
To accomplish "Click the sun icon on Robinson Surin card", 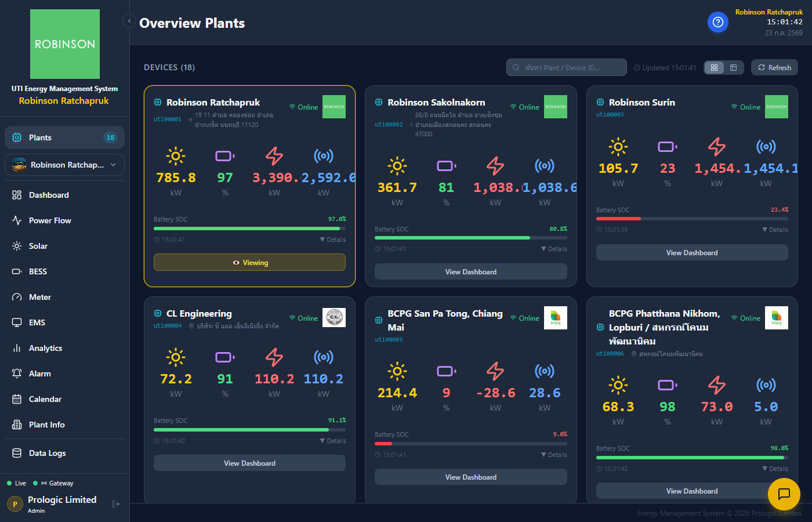I will [618, 147].
